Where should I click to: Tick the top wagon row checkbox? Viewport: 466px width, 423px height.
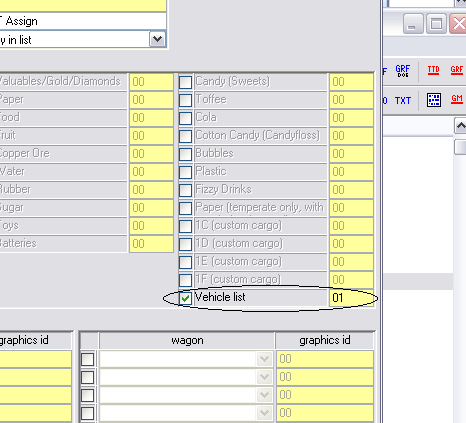tap(88, 359)
